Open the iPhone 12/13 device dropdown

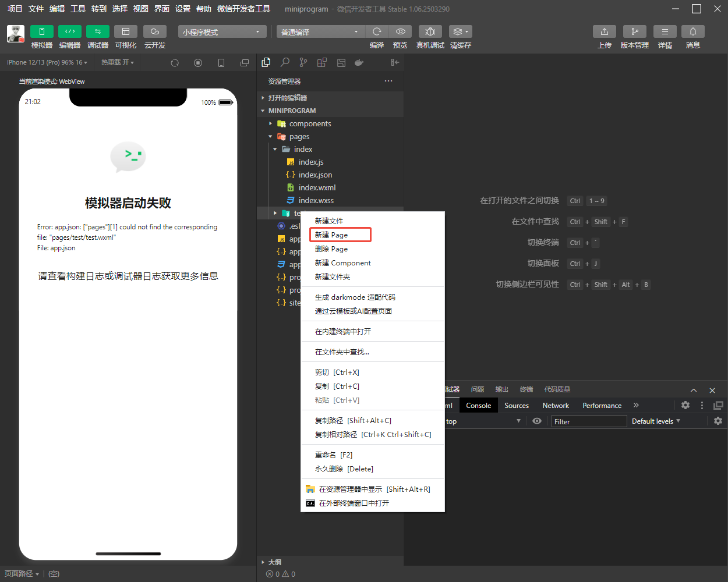pyautogui.click(x=47, y=62)
